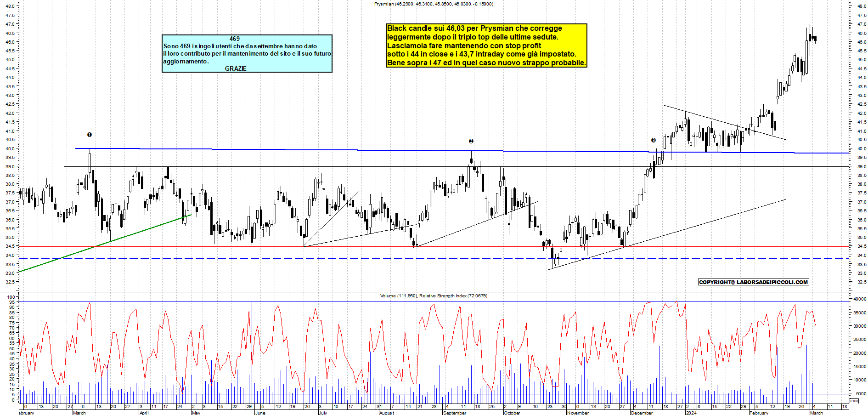
Task: Click the '5000' volume scale label
Action: point(861,393)
